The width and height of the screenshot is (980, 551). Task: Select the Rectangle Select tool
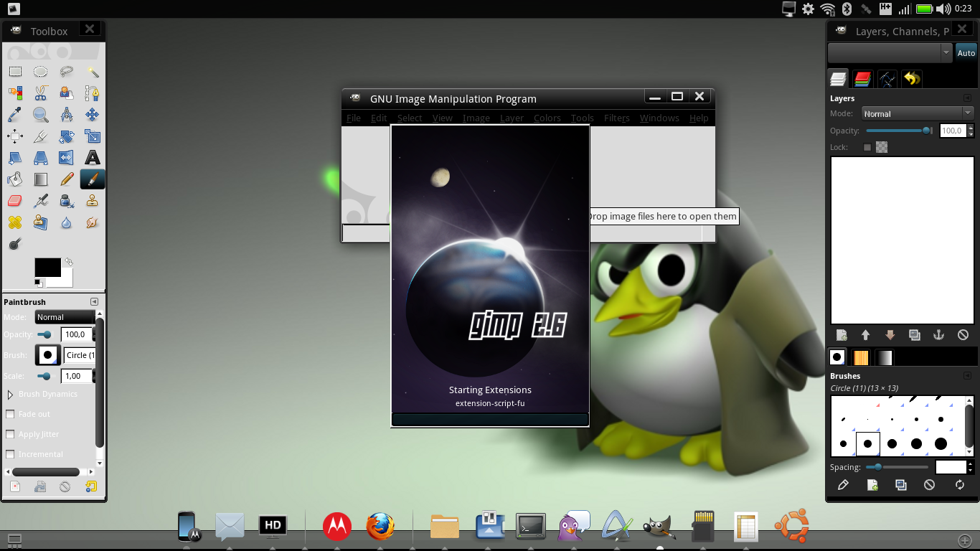(15, 72)
